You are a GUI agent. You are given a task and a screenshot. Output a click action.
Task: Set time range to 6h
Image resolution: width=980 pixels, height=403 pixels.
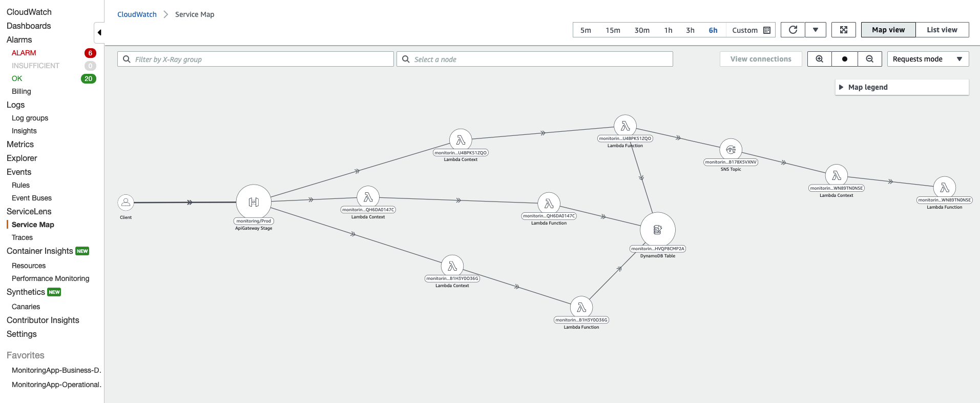coord(713,30)
